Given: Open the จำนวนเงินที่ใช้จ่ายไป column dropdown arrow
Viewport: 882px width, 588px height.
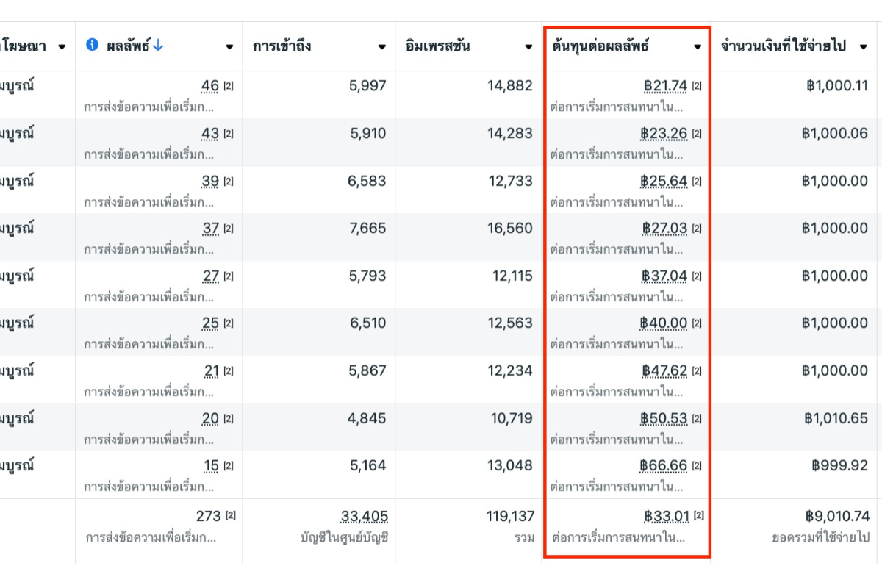Looking at the screenshot, I should coord(864,47).
